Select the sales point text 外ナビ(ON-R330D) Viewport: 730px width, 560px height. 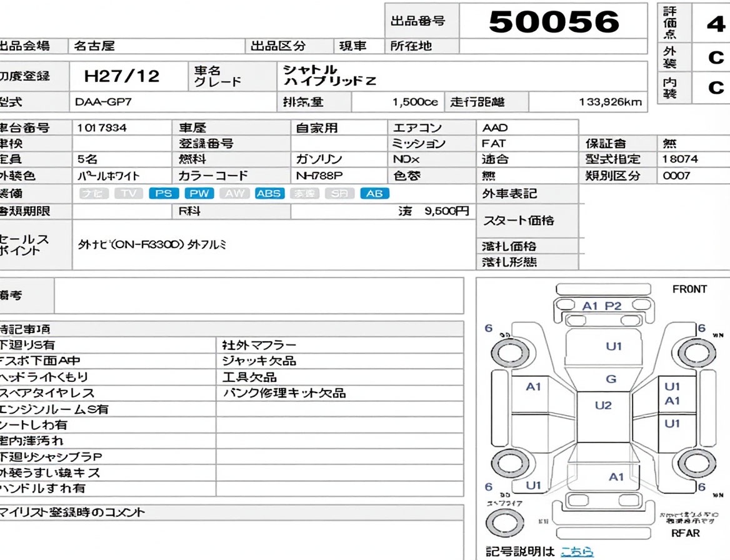[131, 245]
